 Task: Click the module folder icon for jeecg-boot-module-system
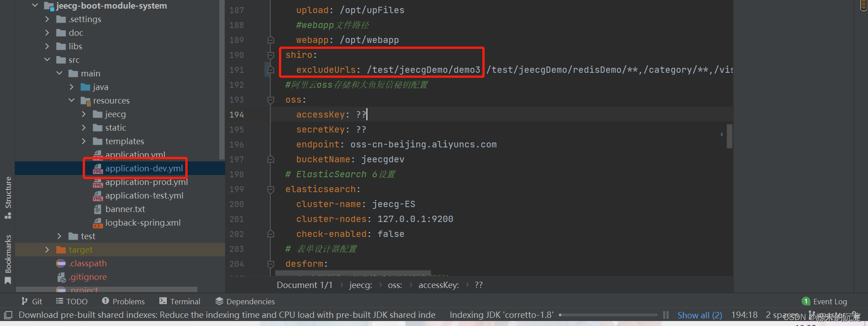click(49, 6)
